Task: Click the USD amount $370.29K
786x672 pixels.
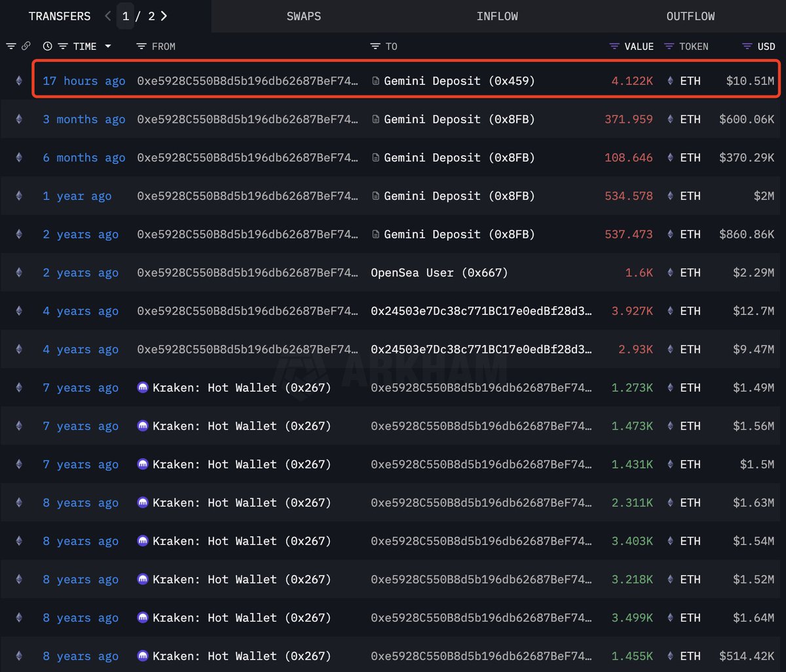Action: 747,158
